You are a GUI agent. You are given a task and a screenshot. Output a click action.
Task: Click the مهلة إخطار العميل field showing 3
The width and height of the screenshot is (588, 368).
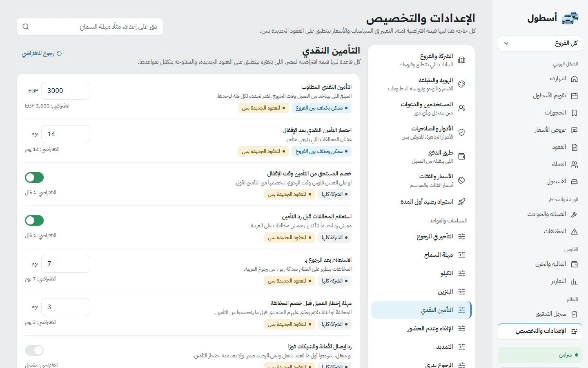pyautogui.click(x=66, y=307)
